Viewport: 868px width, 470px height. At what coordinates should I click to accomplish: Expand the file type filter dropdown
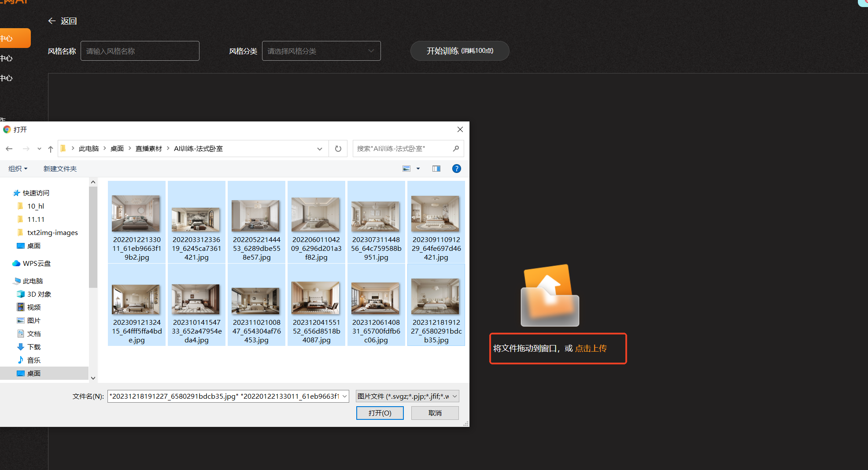pos(454,397)
